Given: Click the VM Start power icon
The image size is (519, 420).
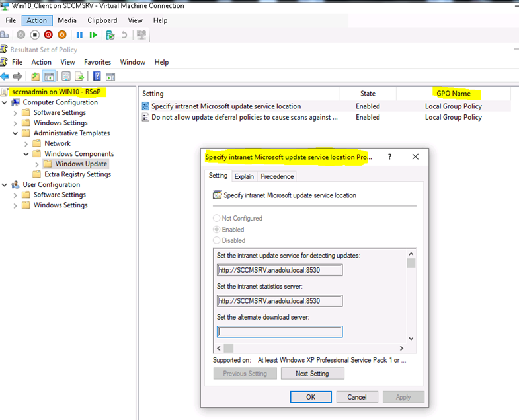Looking at the screenshot, I should click(x=21, y=34).
